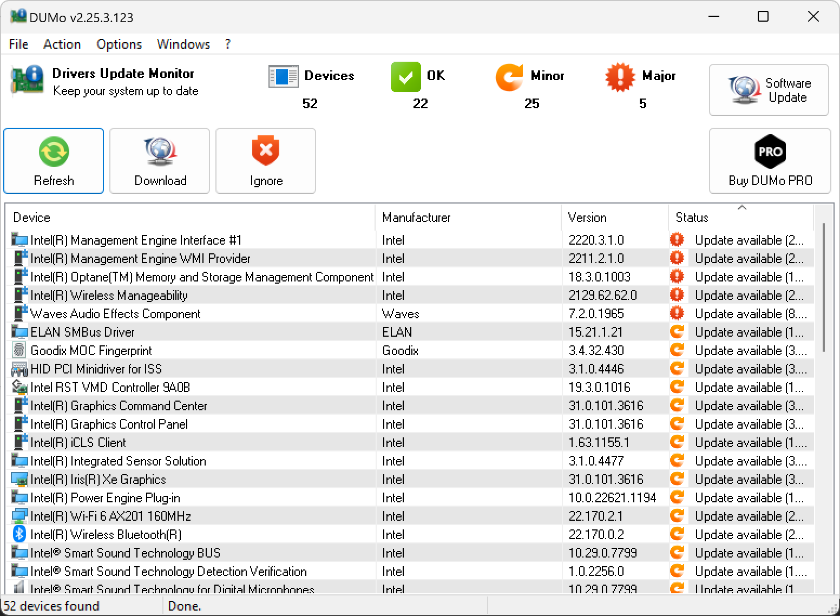This screenshot has height=616, width=840.
Task: Click the Intel Power Engine Plug-in icon
Action: (x=19, y=497)
